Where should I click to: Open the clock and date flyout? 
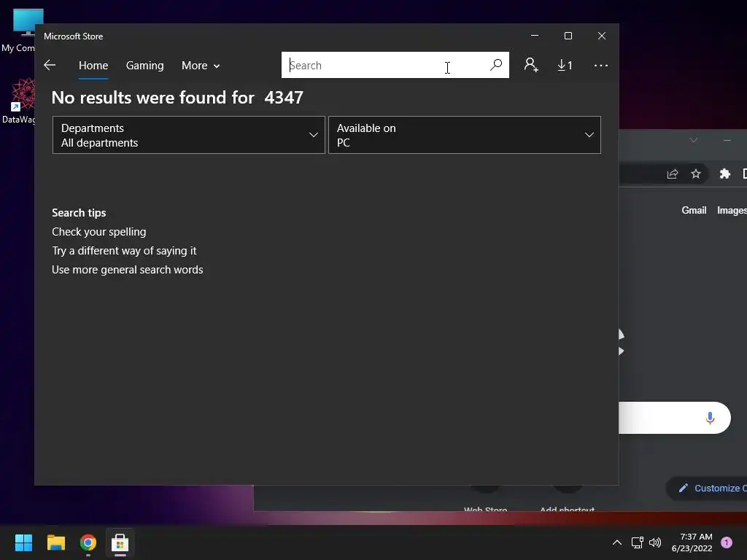point(692,542)
